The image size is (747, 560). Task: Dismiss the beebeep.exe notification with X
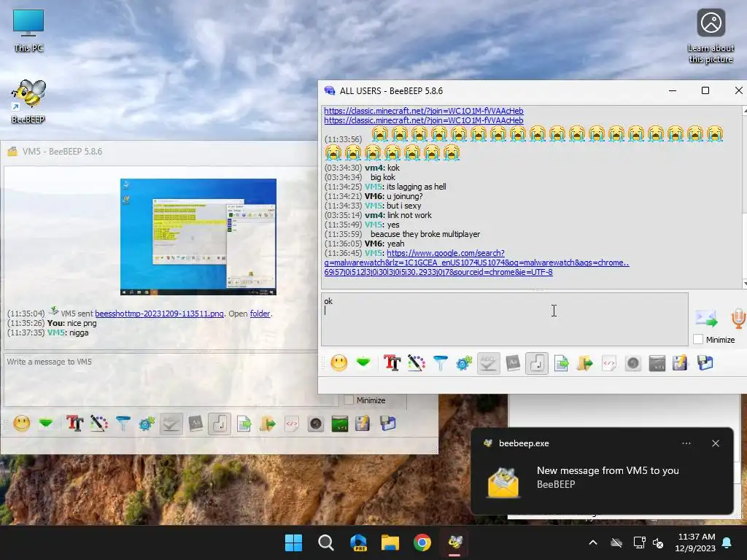point(716,443)
